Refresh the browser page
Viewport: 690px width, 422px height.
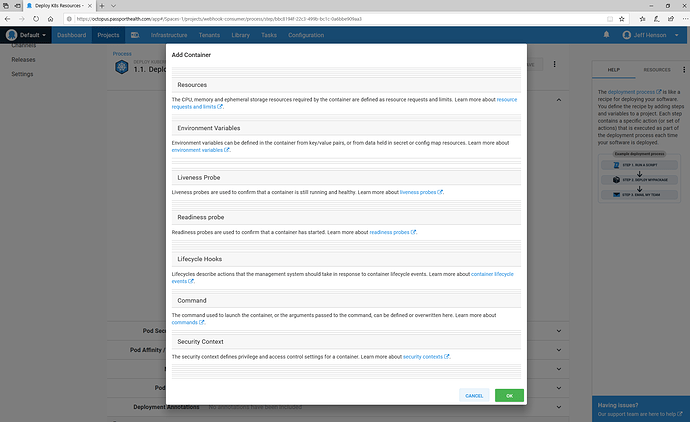tap(36, 19)
